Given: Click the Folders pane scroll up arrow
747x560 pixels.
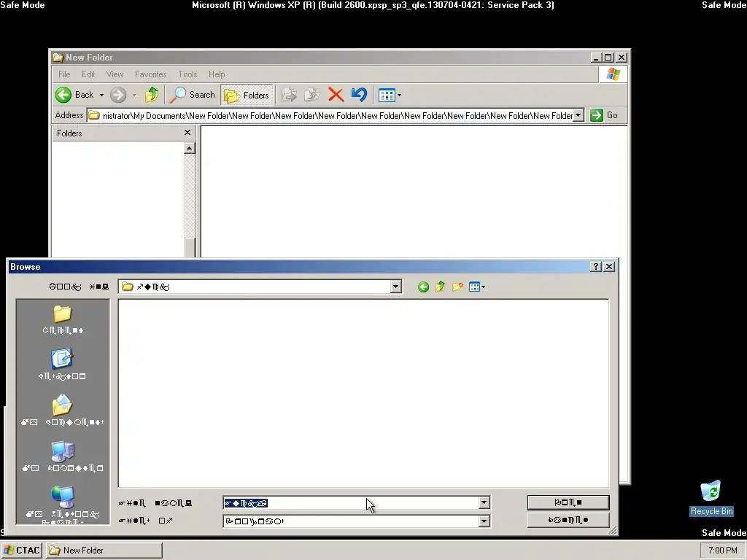Looking at the screenshot, I should point(189,149).
